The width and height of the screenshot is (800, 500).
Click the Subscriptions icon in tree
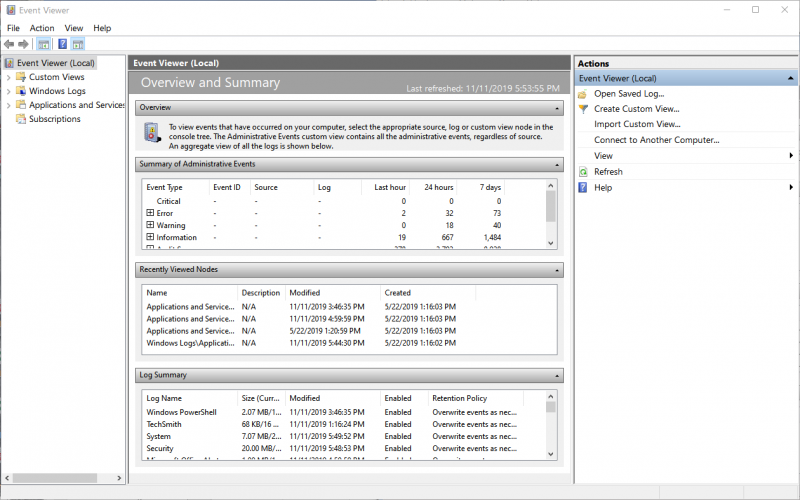point(20,119)
